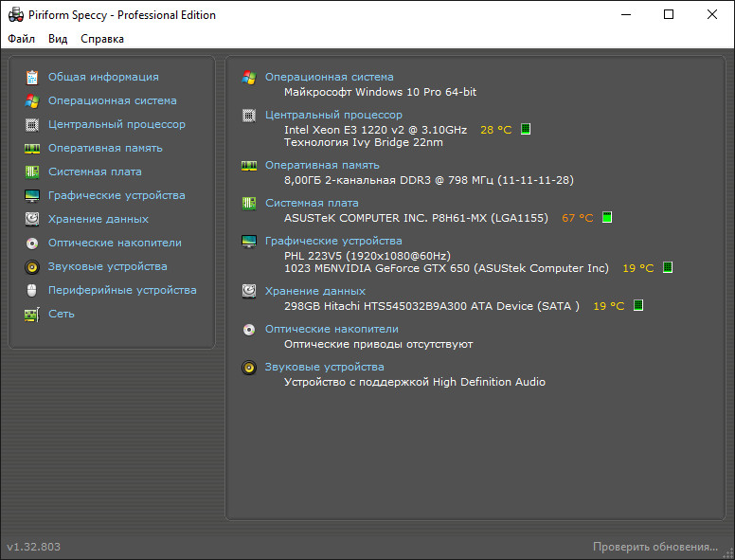Click the CPU temperature indicator next to 28 °C

coord(526,129)
